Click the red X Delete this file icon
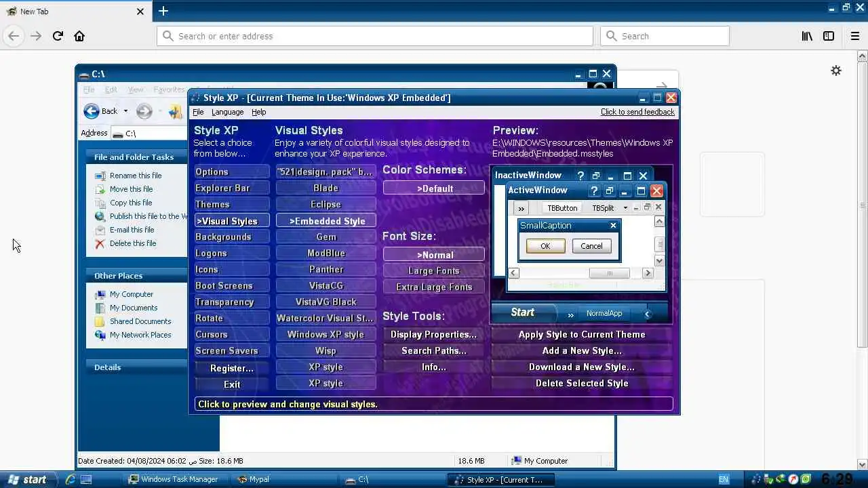Image resolution: width=868 pixels, height=488 pixels. pos(100,243)
